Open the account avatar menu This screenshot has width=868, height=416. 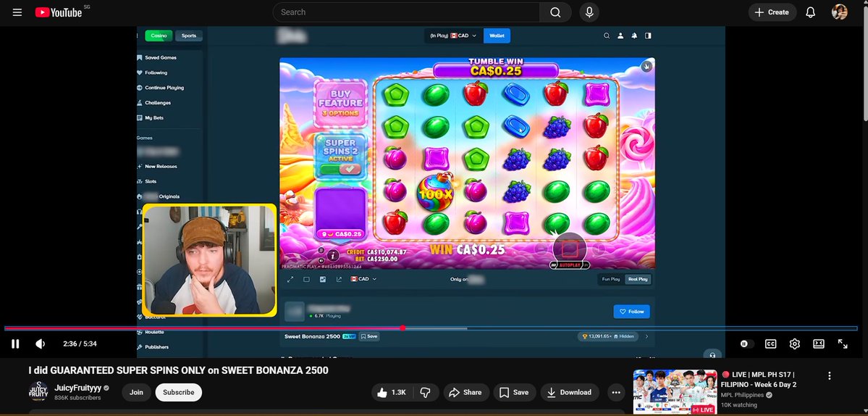(x=840, y=12)
